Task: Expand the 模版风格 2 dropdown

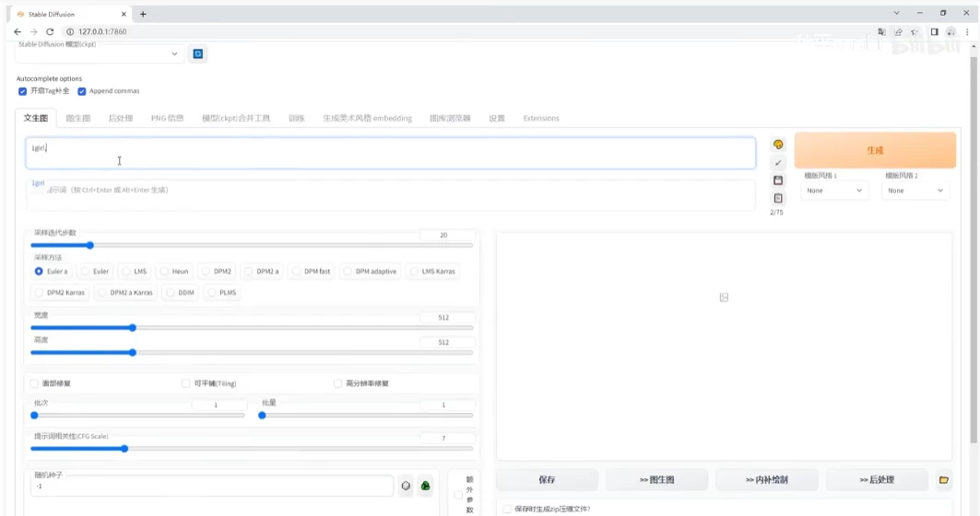Action: coord(915,191)
